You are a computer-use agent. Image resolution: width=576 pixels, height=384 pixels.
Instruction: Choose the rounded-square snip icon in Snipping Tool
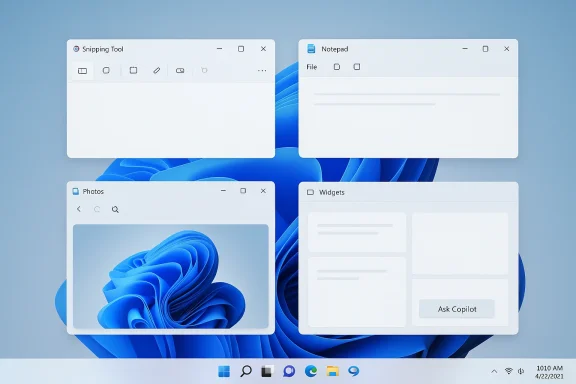coord(106,70)
